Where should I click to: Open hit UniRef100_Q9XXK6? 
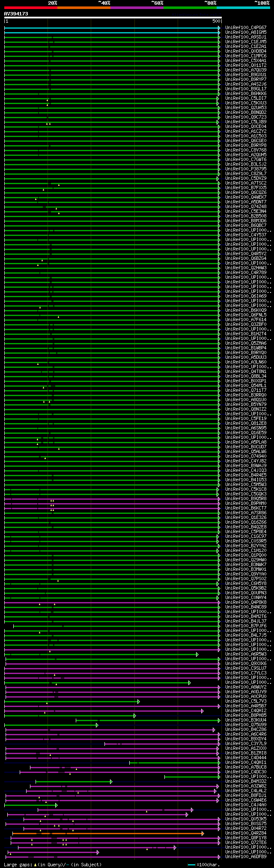[x=246, y=664]
